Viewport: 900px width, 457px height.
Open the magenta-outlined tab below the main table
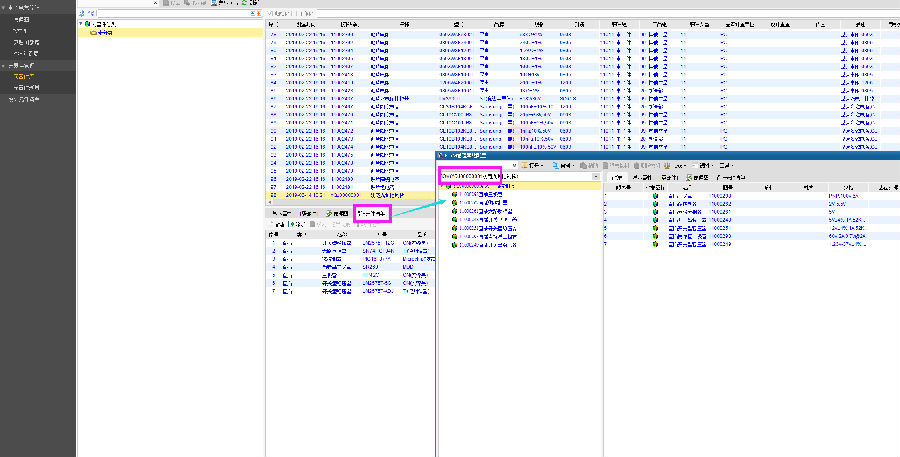click(x=371, y=213)
